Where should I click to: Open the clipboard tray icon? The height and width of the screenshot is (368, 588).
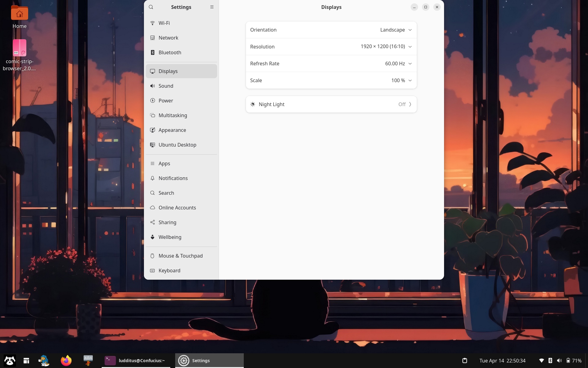(465, 361)
